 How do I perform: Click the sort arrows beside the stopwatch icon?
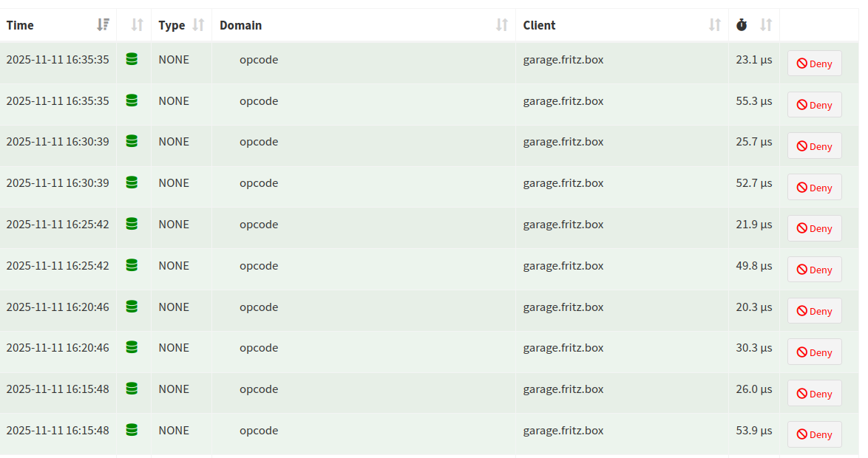tap(766, 25)
